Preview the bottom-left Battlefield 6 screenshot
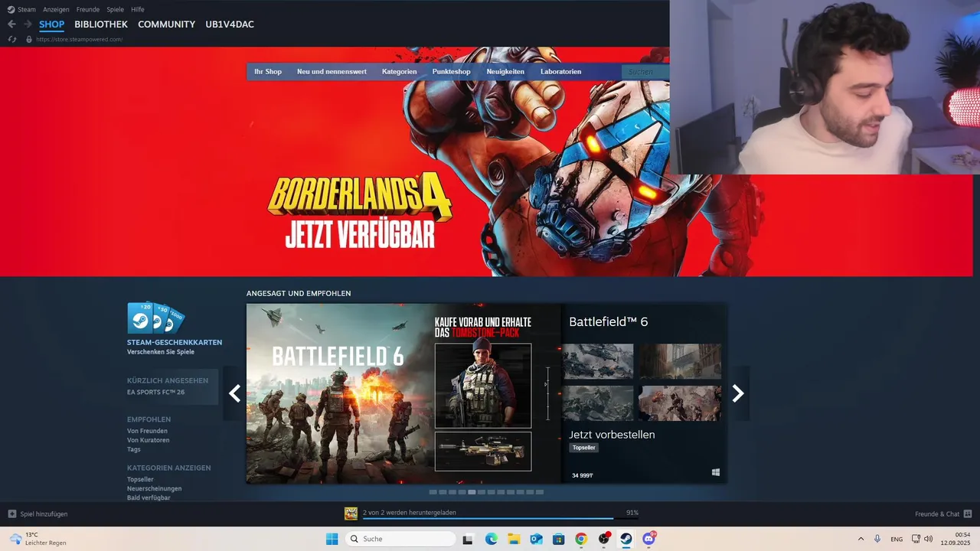 pos(598,403)
